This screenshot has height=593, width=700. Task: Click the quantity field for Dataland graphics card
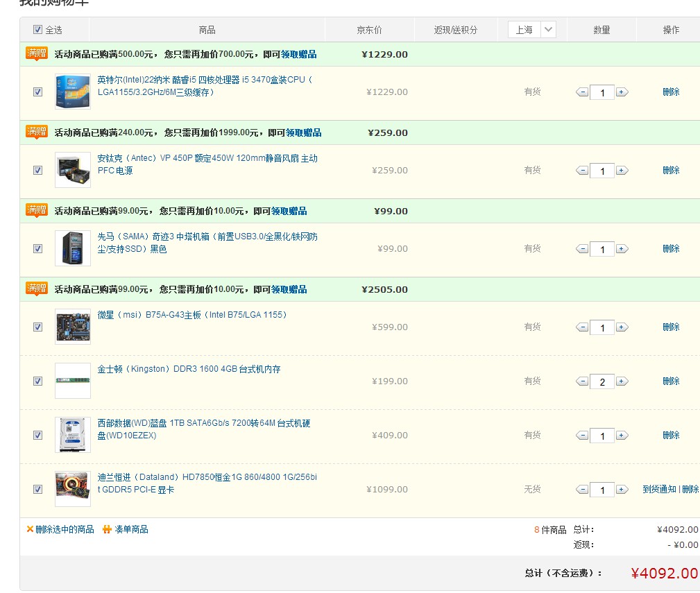pos(602,490)
